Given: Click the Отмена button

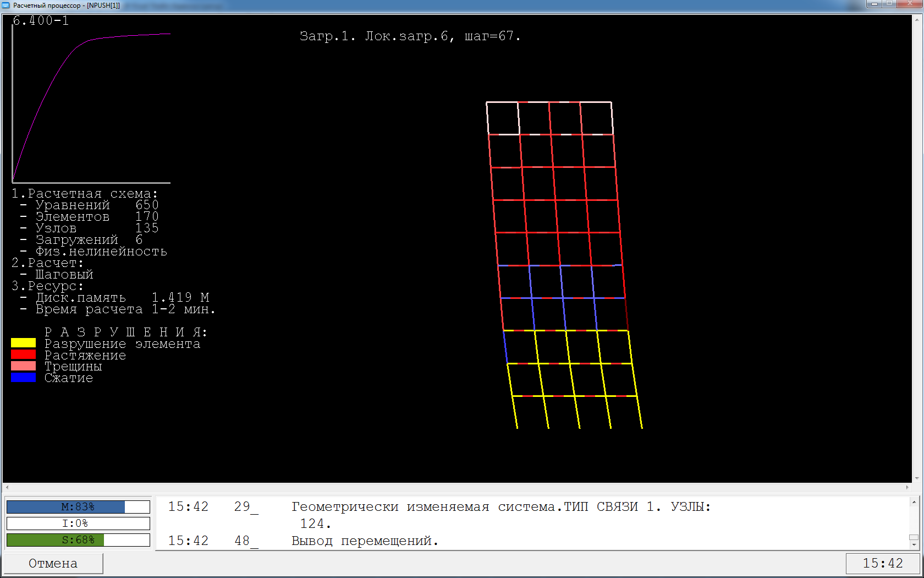Looking at the screenshot, I should tap(53, 563).
